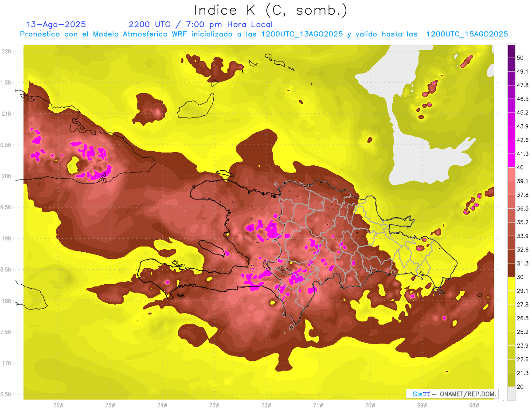Click the longitude axis label 75W
The height and width of the screenshot is (411, 532).
point(110,405)
